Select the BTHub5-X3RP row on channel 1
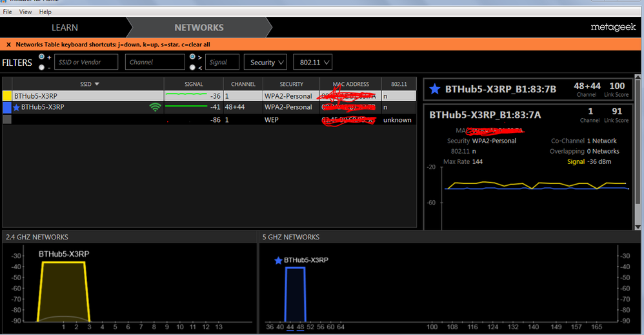This screenshot has height=335, width=644. click(209, 96)
